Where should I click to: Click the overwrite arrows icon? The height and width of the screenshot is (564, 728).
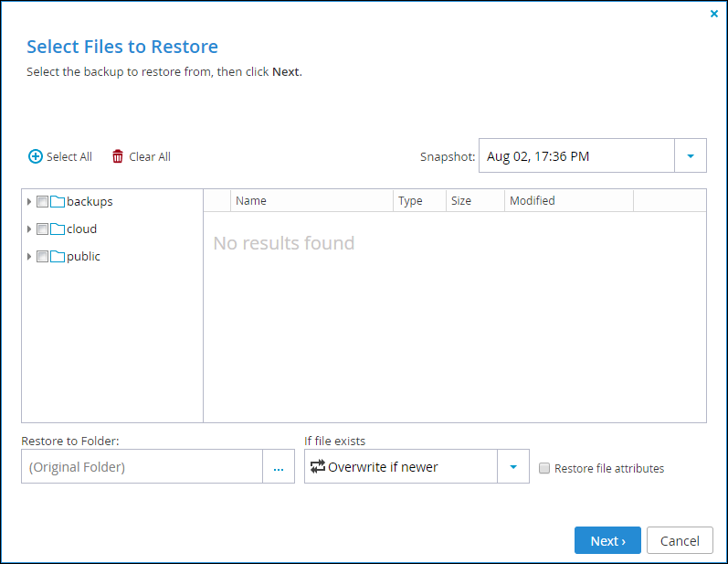[x=318, y=466]
